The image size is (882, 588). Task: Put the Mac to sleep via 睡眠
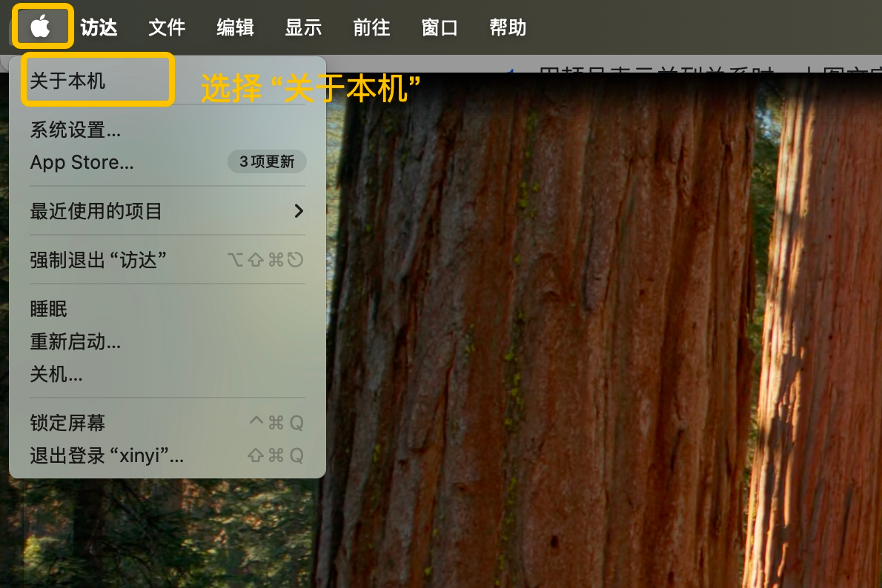(49, 309)
